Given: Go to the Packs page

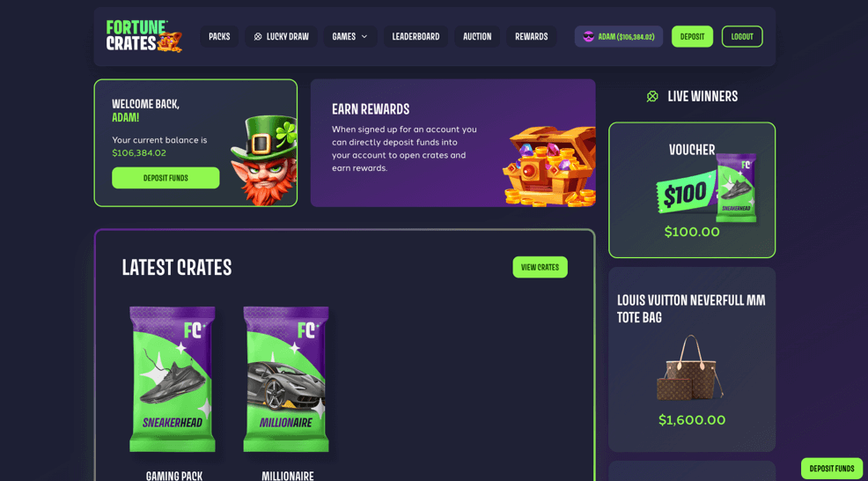Looking at the screenshot, I should point(219,37).
